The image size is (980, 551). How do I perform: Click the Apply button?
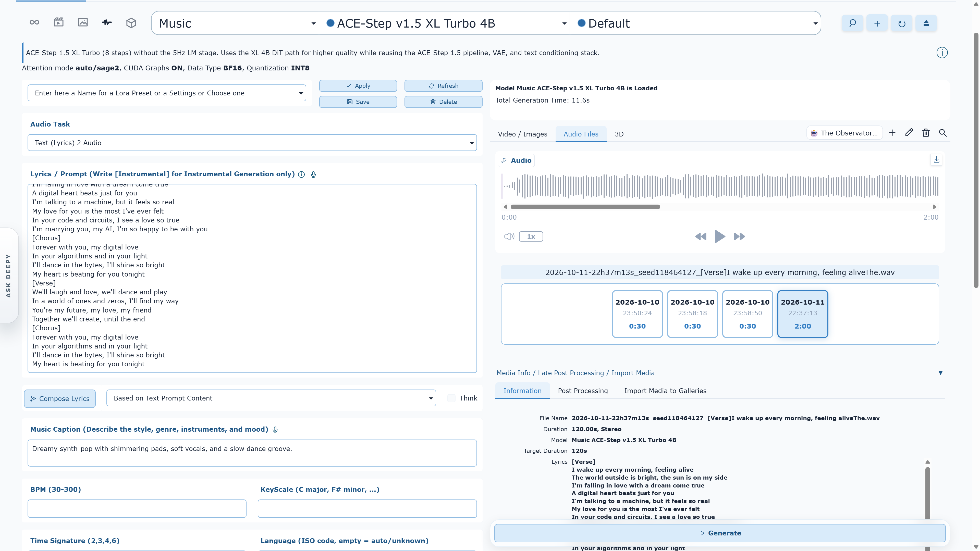click(358, 86)
